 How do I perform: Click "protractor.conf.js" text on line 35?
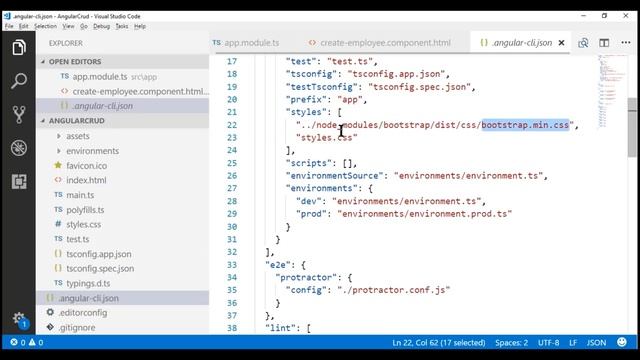399,290
